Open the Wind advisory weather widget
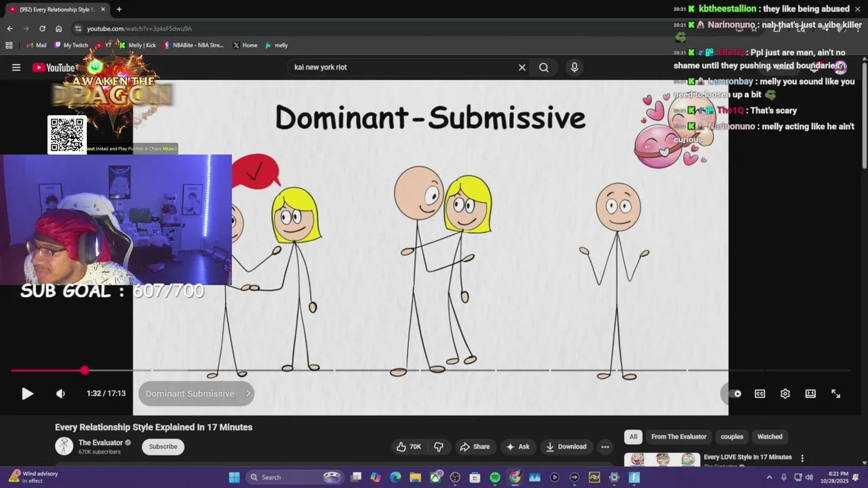This screenshot has width=868, height=488. pos(34,477)
